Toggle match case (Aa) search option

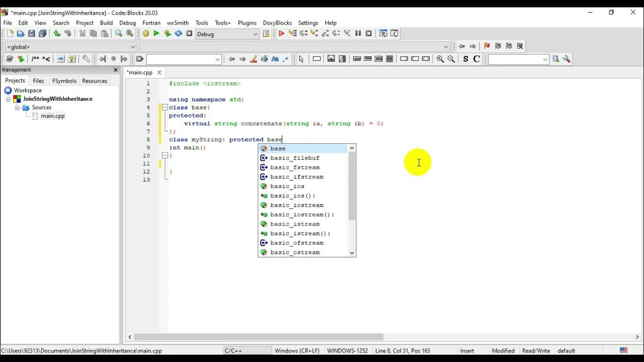tap(275, 59)
